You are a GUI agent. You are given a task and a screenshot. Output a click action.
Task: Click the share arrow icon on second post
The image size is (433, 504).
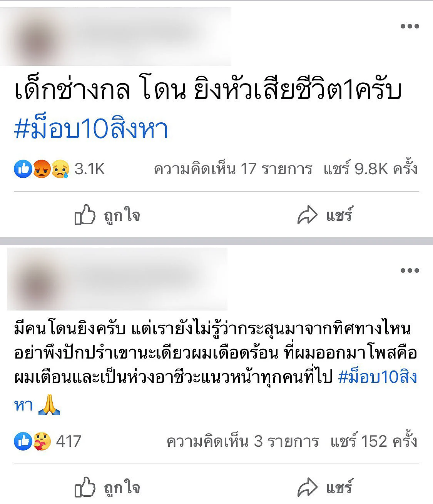(308, 488)
